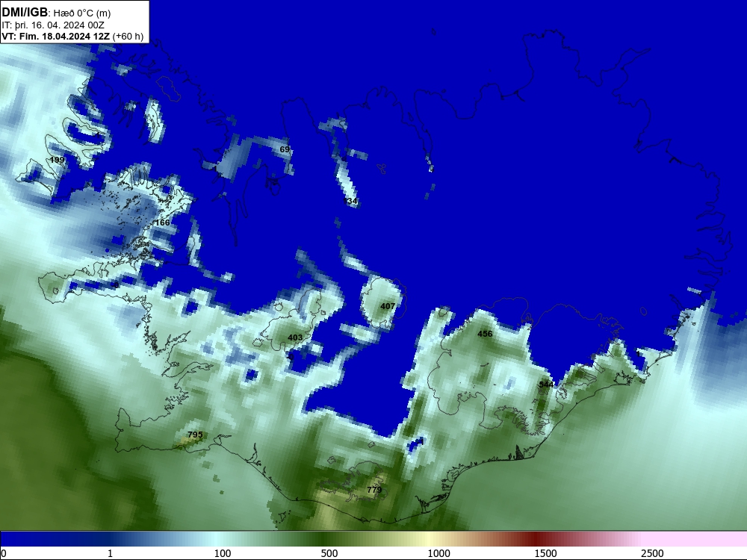Select the 'Hæð 0°C (m)' parameter label
Screen dimensions: 747x560
pyautogui.click(x=82, y=13)
